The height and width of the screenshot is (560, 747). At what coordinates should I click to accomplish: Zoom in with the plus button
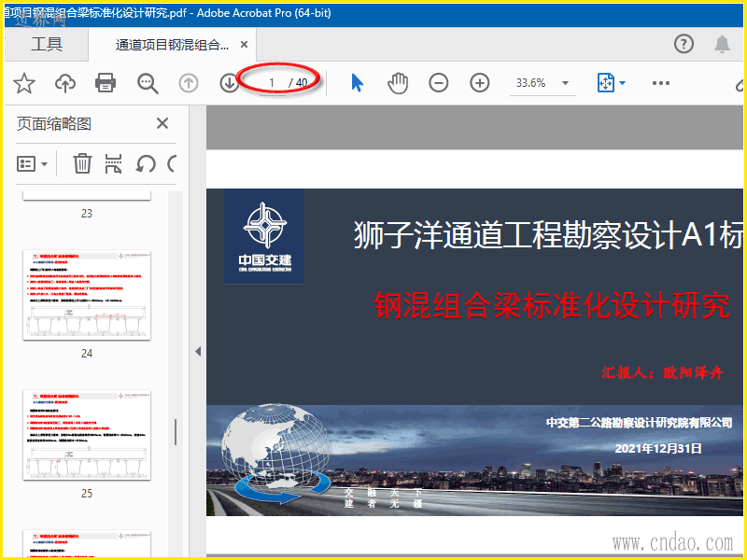click(480, 83)
